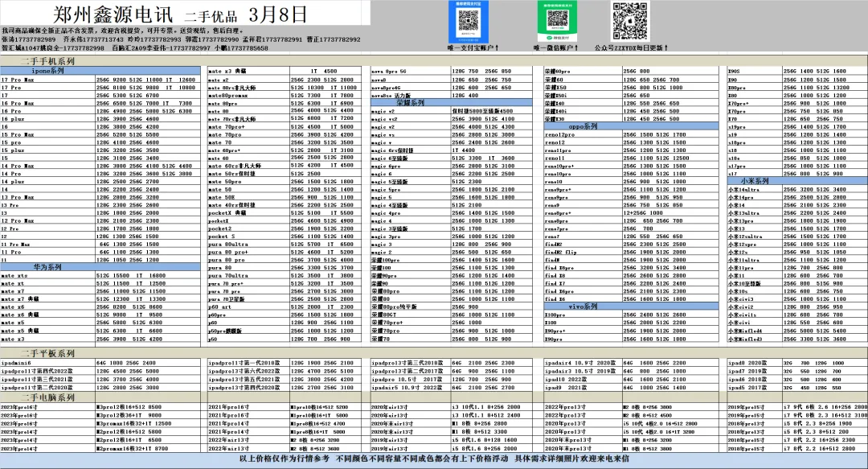The width and height of the screenshot is (868, 469).
Task: Click the 二手手机系列 section header
Action: 47,61
